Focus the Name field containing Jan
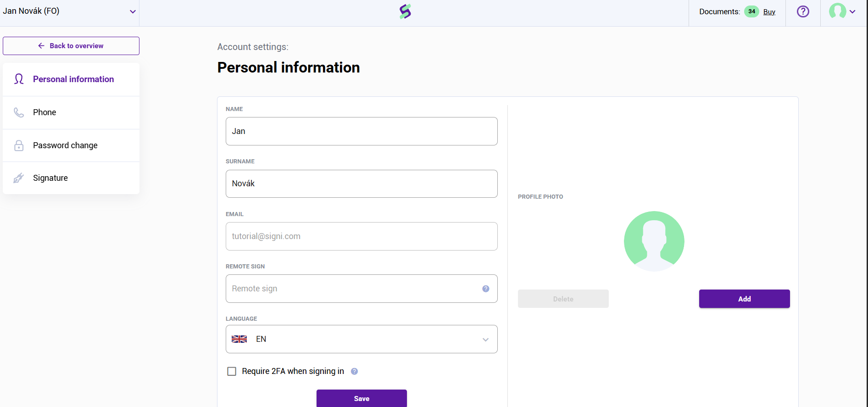868x407 pixels. click(x=362, y=131)
